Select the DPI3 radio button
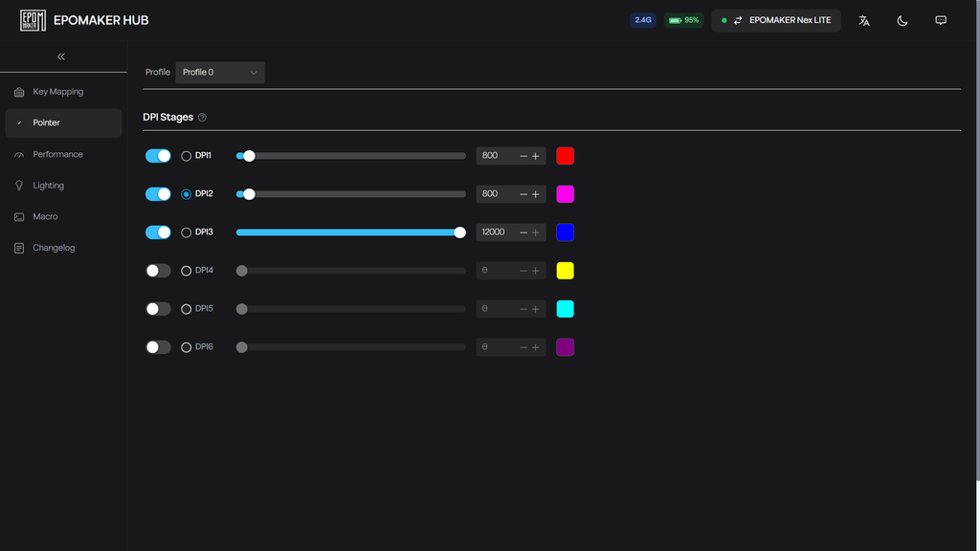980x551 pixels. pos(187,232)
